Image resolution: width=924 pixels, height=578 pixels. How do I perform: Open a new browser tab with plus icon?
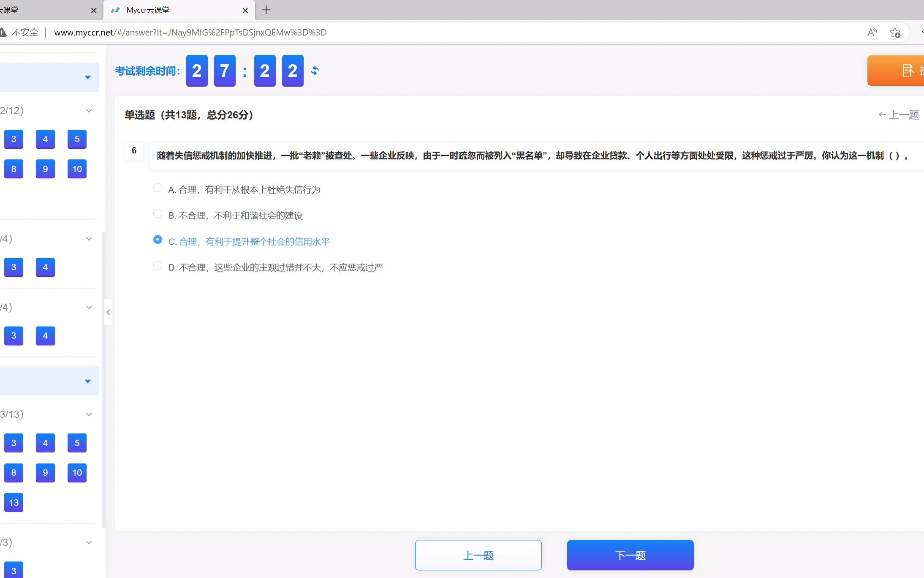click(x=266, y=10)
